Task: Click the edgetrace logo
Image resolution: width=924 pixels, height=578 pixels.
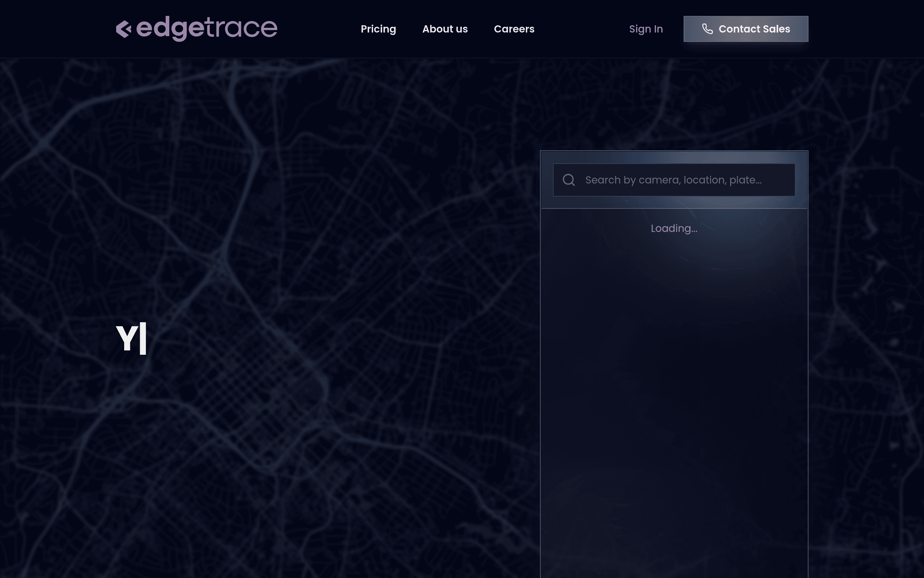Action: click(197, 29)
